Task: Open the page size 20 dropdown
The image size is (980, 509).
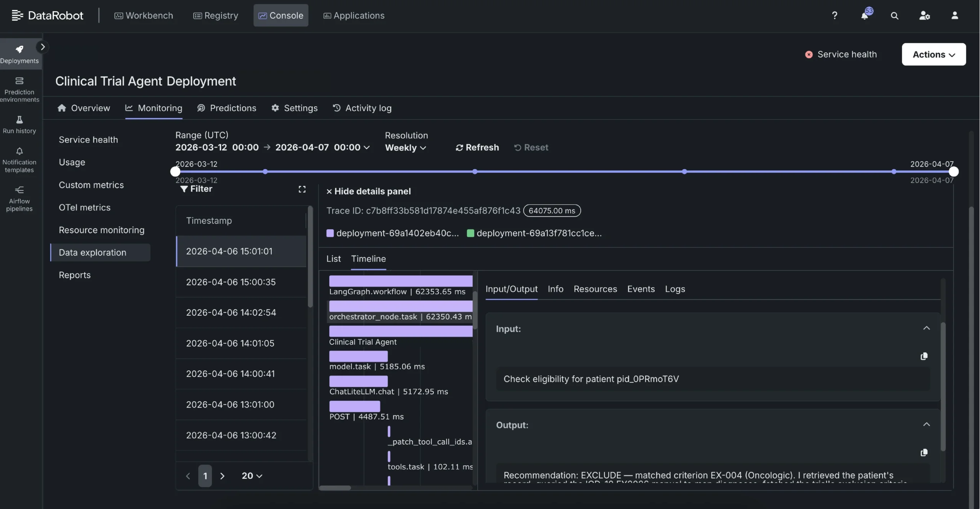Action: [252, 476]
